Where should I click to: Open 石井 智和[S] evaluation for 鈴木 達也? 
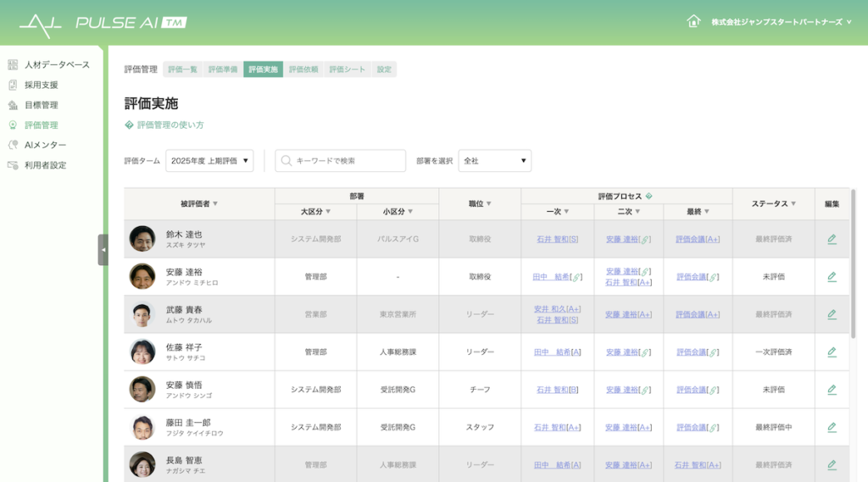click(x=557, y=239)
